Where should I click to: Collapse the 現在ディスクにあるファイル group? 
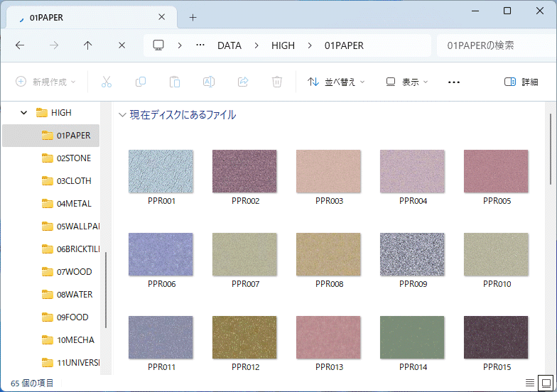click(122, 115)
